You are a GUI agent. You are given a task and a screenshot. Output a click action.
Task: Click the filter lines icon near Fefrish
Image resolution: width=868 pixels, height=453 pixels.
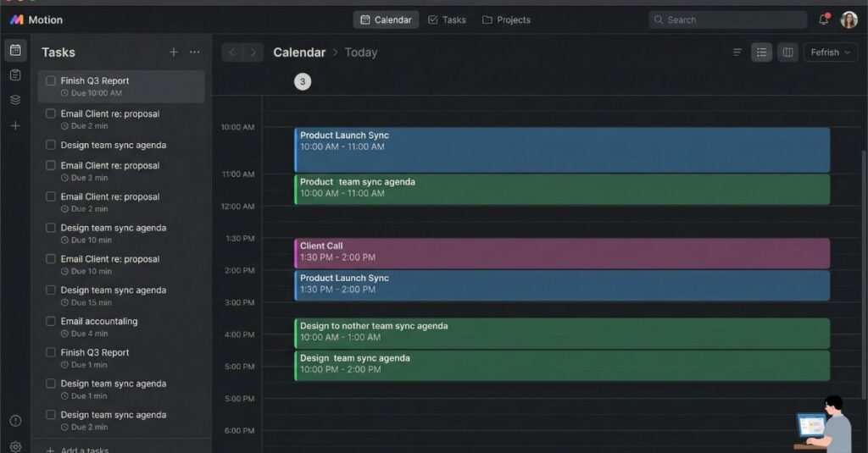[737, 52]
